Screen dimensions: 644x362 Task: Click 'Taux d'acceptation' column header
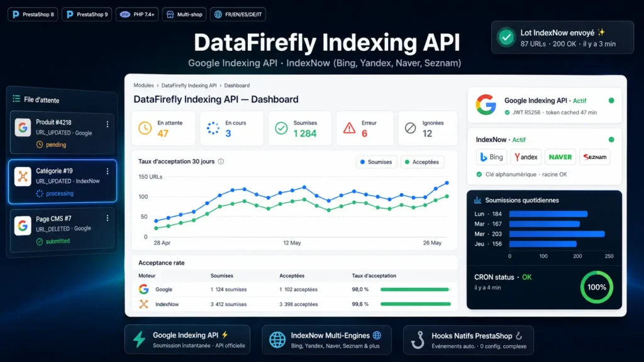pyautogui.click(x=374, y=276)
